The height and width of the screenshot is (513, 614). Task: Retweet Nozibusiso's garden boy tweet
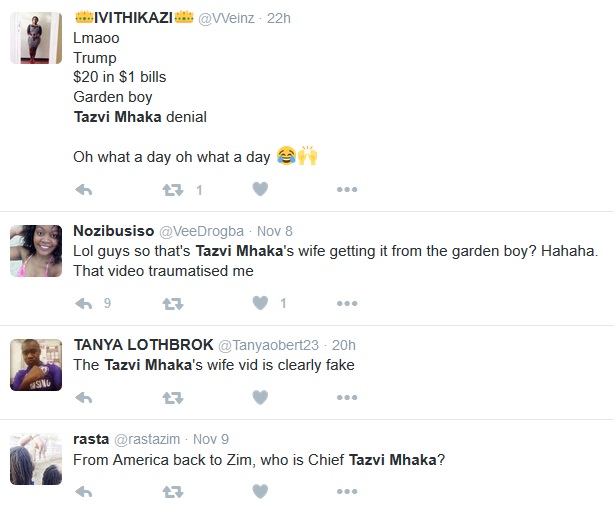click(172, 303)
